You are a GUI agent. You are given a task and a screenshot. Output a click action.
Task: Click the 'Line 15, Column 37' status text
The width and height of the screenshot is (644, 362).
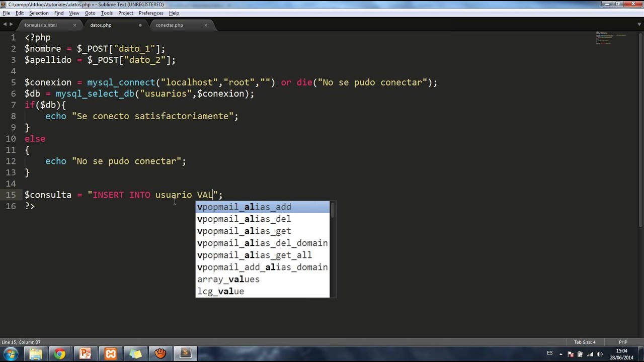click(21, 342)
